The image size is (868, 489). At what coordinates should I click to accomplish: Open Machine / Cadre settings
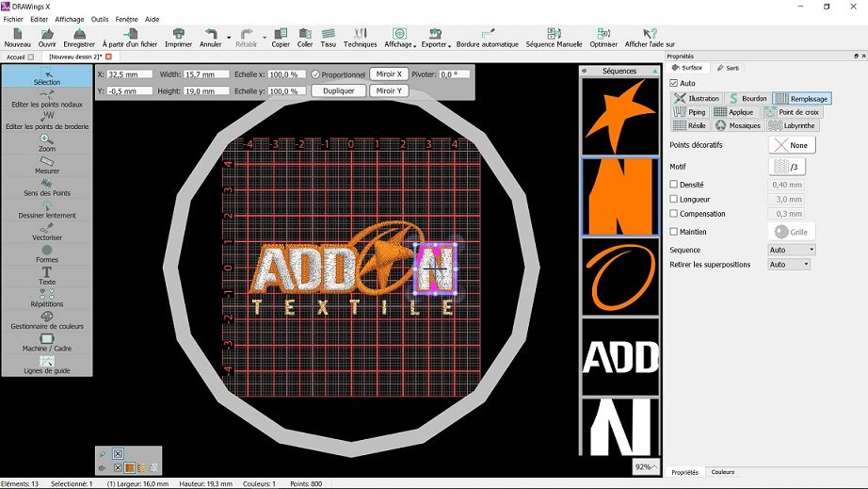click(47, 342)
